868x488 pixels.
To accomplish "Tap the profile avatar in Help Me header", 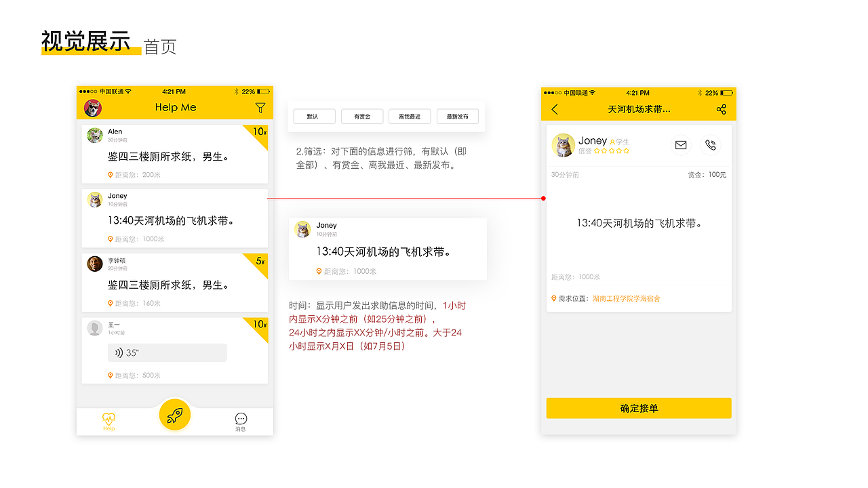I will (x=92, y=108).
